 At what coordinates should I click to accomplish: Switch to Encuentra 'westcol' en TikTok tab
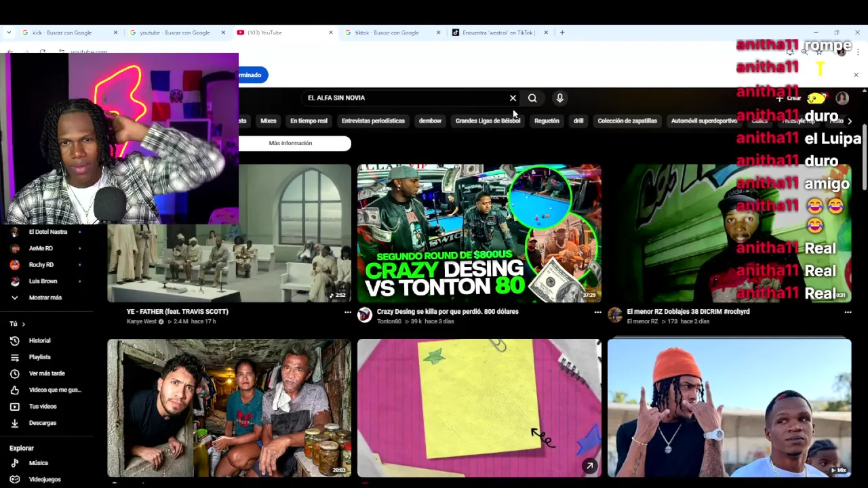(x=498, y=33)
